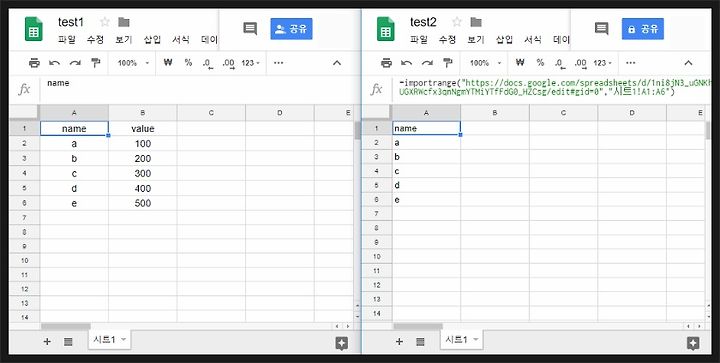Rename the test2 document title
Screen dimensions: 720x363
(423, 22)
